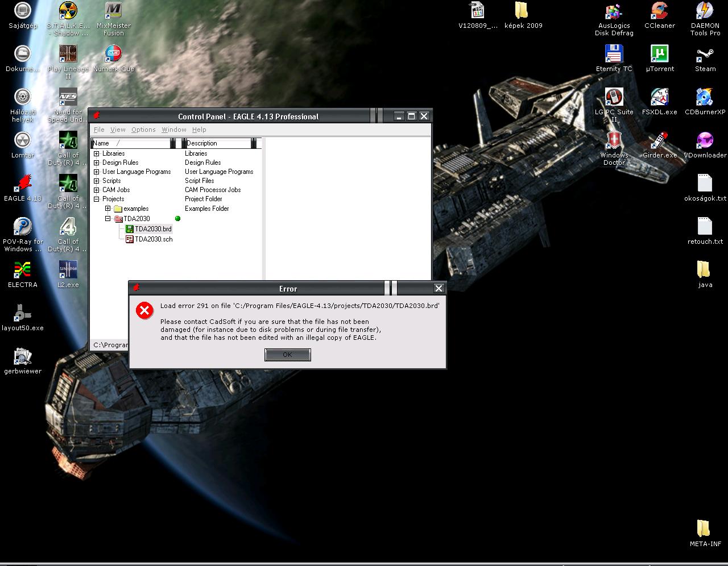This screenshot has height=566, width=728.
Task: Collapse the TDA2030 project node
Action: (107, 219)
